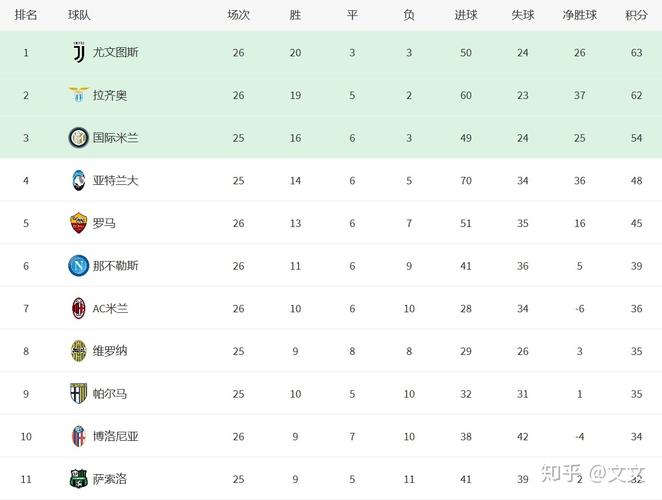Click the Parma shield crest icon
This screenshot has height=500, width=662.
click(x=79, y=394)
